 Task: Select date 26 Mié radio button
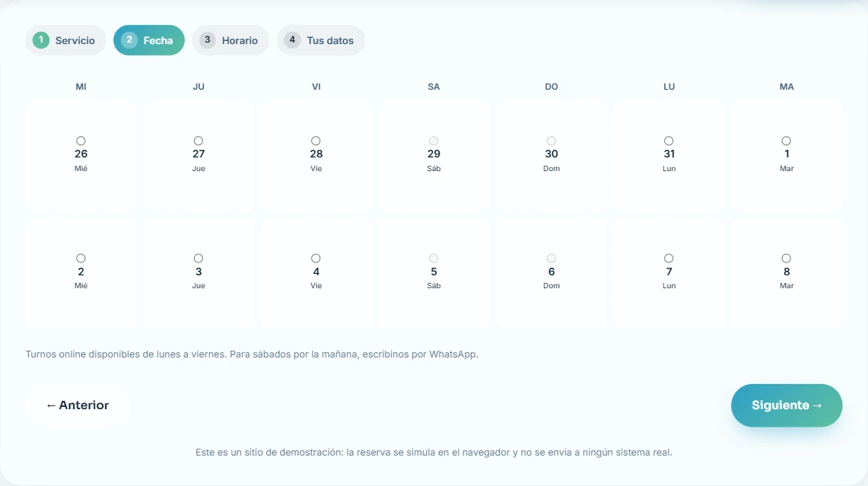coord(81,141)
